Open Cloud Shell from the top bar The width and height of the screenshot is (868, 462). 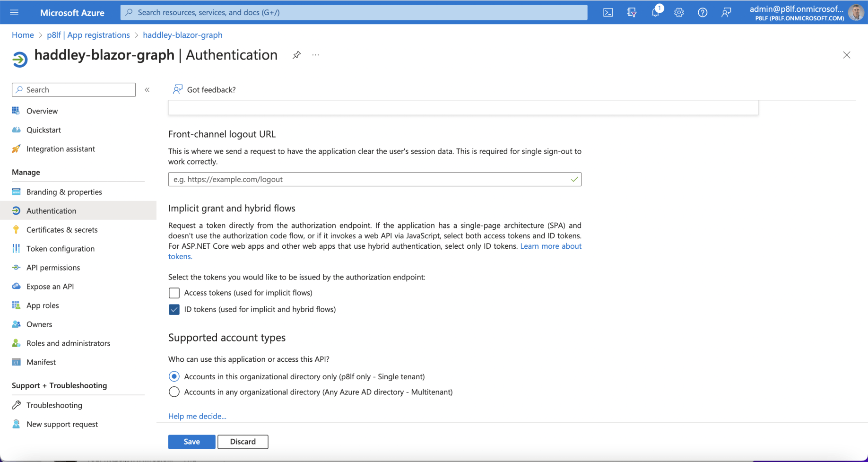click(x=608, y=12)
